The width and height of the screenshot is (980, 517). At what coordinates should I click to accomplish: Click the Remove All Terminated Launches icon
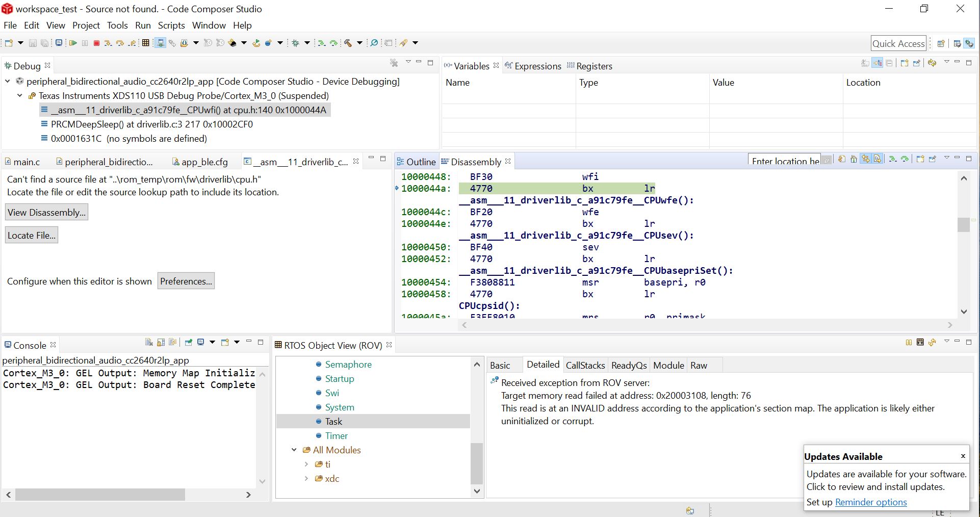(x=394, y=63)
